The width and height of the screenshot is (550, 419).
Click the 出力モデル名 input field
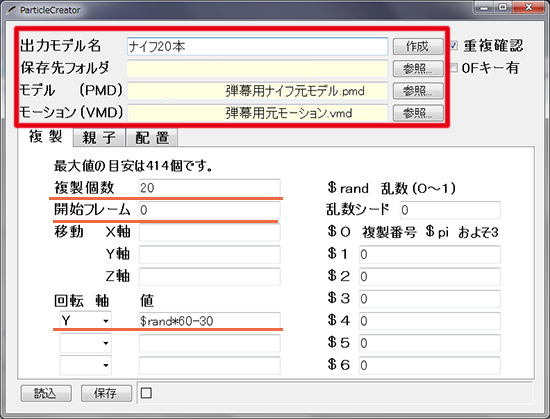coord(257,46)
